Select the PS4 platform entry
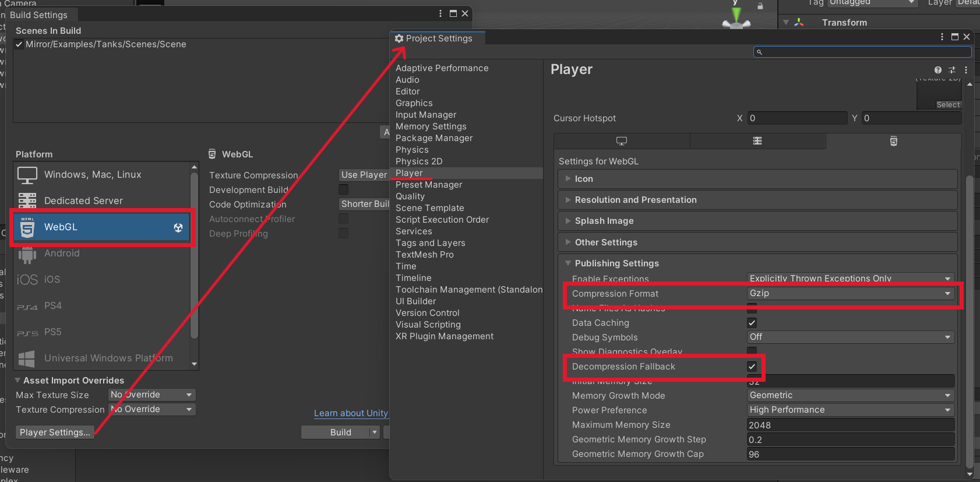The image size is (980, 482). (x=52, y=306)
